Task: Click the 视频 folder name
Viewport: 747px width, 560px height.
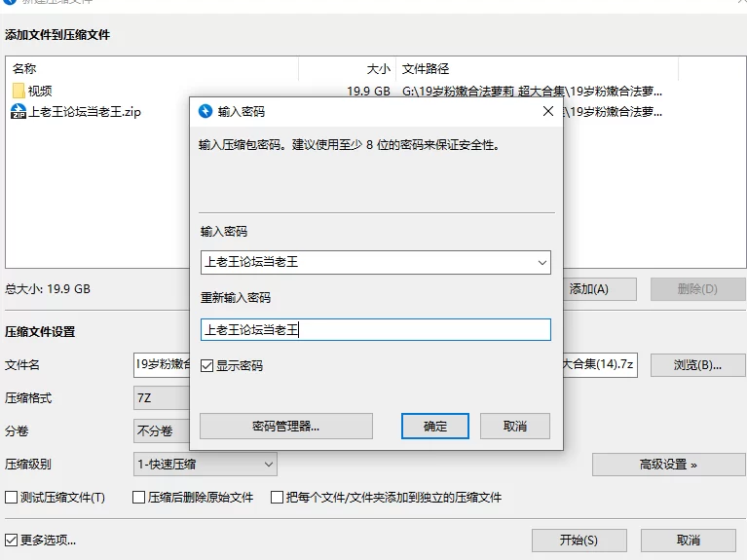Action: (x=40, y=91)
